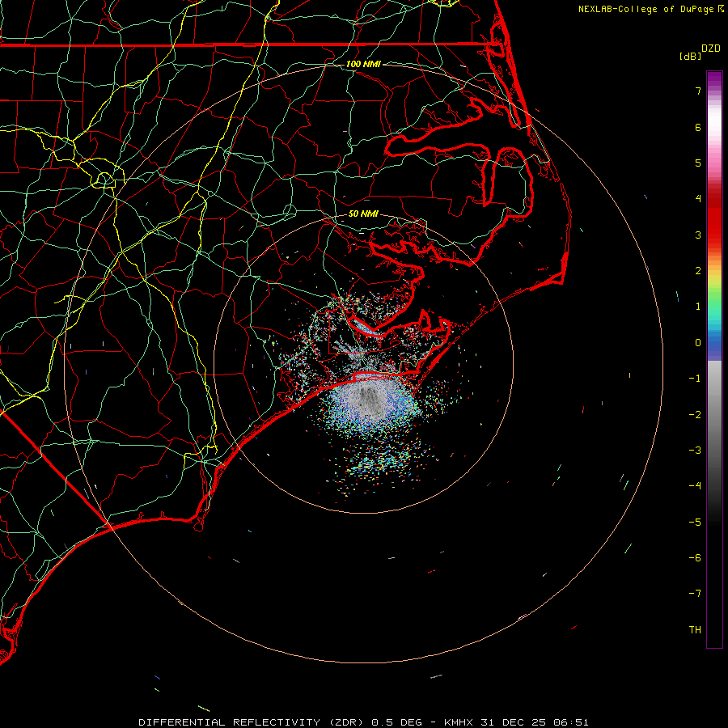
Task: Click the 0 value on the dB scale
Action: click(697, 343)
